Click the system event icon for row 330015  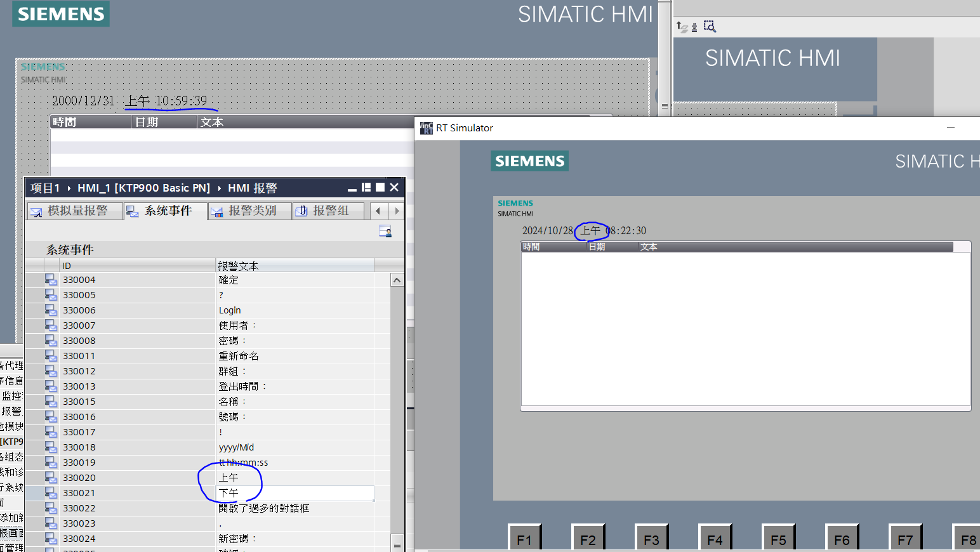[x=51, y=401]
